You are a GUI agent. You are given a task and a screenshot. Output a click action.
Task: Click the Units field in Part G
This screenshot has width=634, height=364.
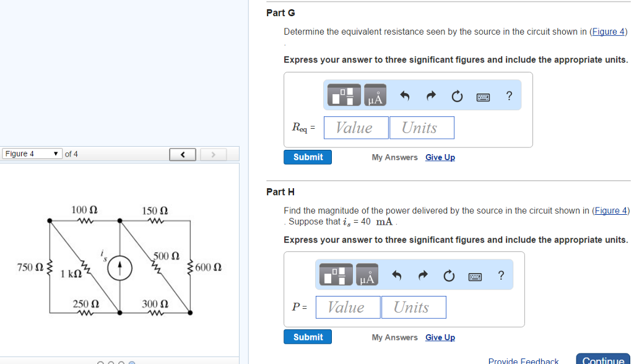pyautogui.click(x=422, y=128)
